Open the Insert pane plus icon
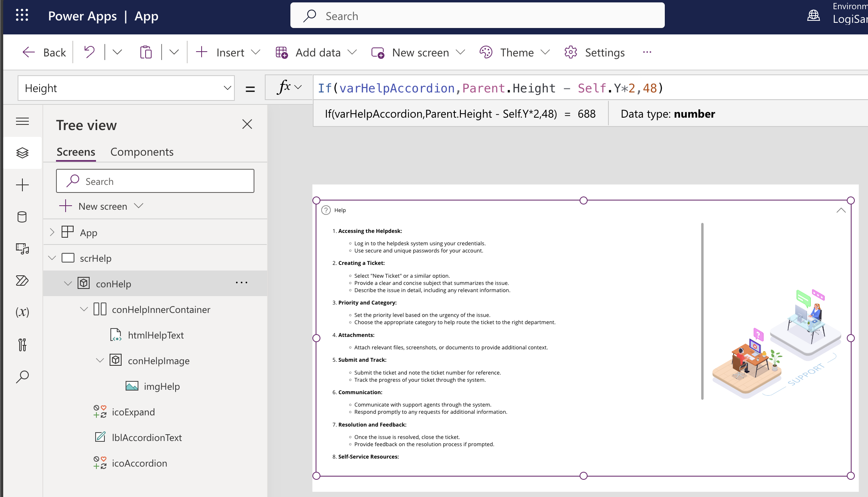 [x=22, y=185]
